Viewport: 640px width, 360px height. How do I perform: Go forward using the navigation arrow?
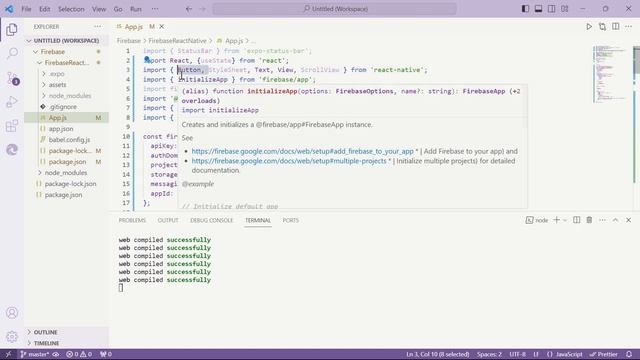pyautogui.click(x=202, y=9)
